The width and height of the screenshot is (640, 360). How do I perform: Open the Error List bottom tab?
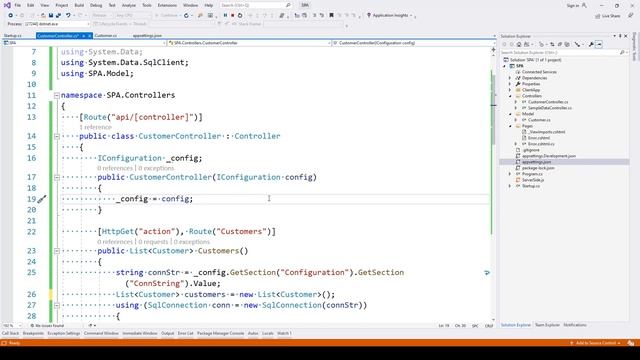tap(185, 333)
